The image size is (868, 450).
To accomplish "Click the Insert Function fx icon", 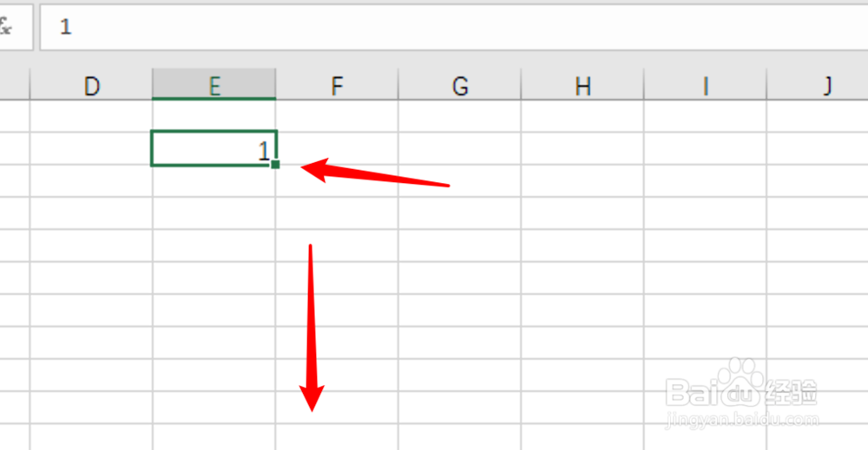I will tap(7, 27).
